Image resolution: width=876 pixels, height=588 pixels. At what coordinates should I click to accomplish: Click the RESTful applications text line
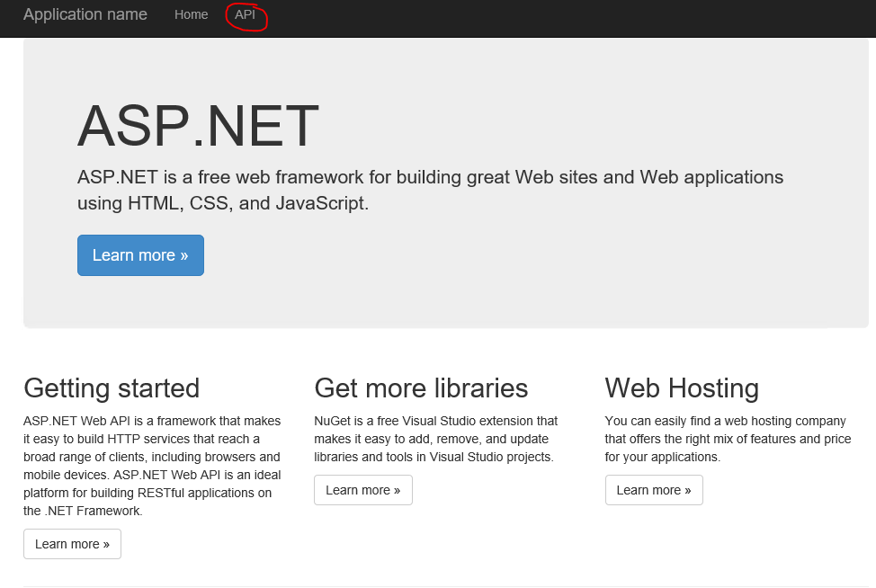point(147,493)
